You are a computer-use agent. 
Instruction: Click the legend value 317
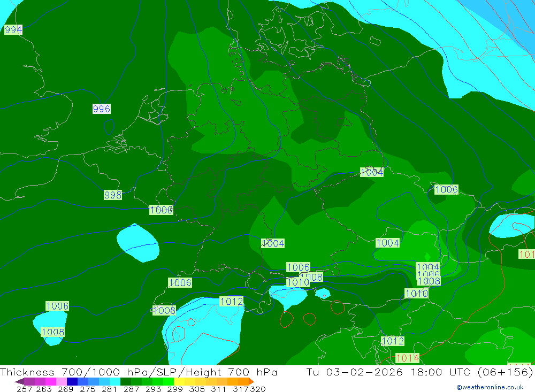[241, 389]
